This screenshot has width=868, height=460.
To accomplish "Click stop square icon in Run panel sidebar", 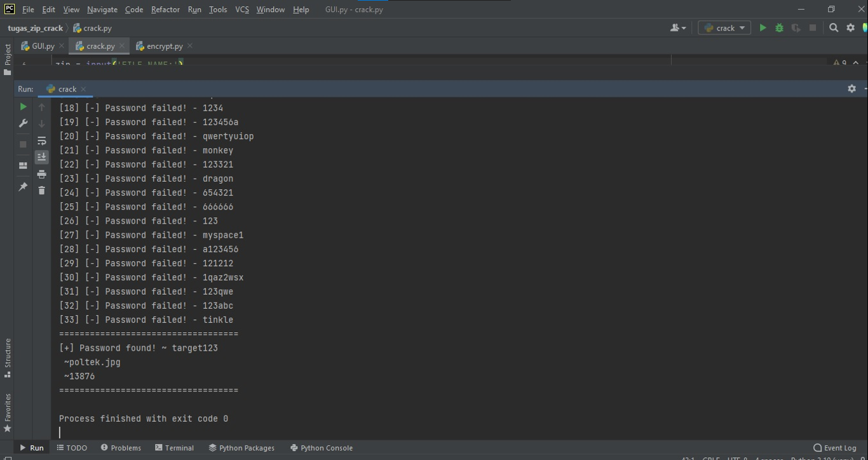I will tap(23, 144).
